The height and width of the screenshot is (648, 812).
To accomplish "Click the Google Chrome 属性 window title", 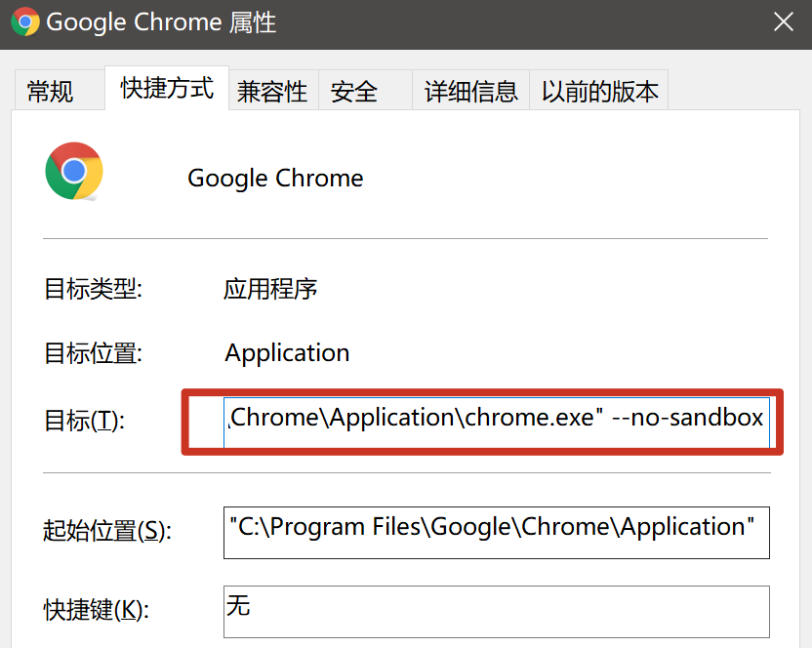I will click(x=161, y=22).
